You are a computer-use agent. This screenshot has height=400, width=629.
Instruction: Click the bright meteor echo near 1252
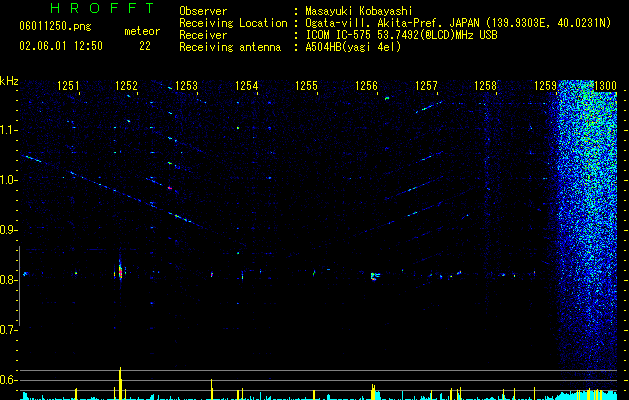click(120, 271)
